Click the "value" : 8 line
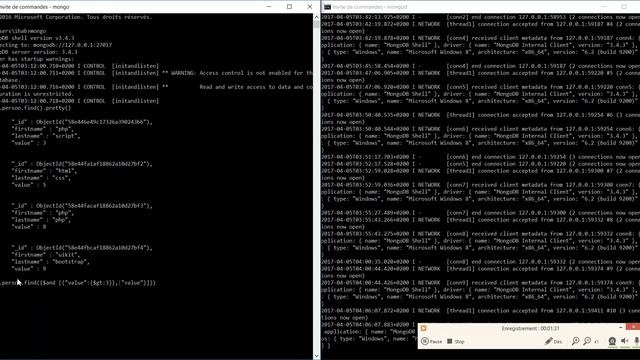 tap(29, 227)
